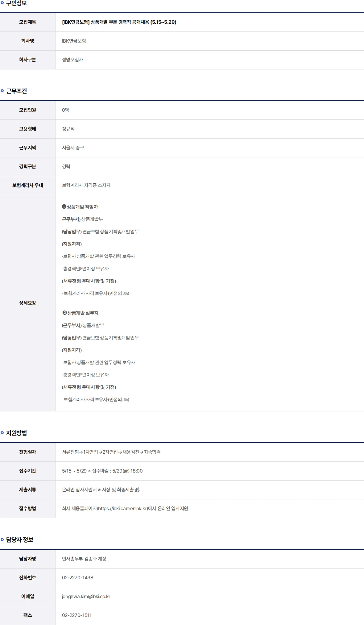Select the 총경력 만8년이상 보유자 line

(85, 269)
